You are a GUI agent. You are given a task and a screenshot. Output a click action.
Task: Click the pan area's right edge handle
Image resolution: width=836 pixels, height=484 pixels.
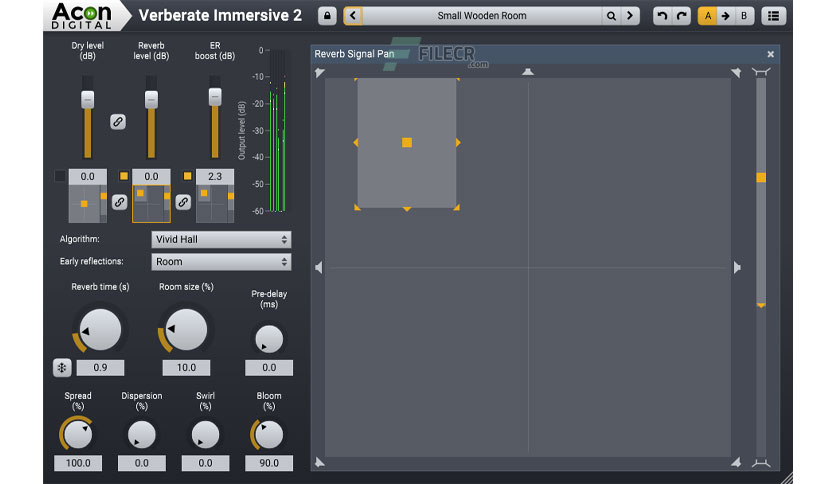pos(458,142)
